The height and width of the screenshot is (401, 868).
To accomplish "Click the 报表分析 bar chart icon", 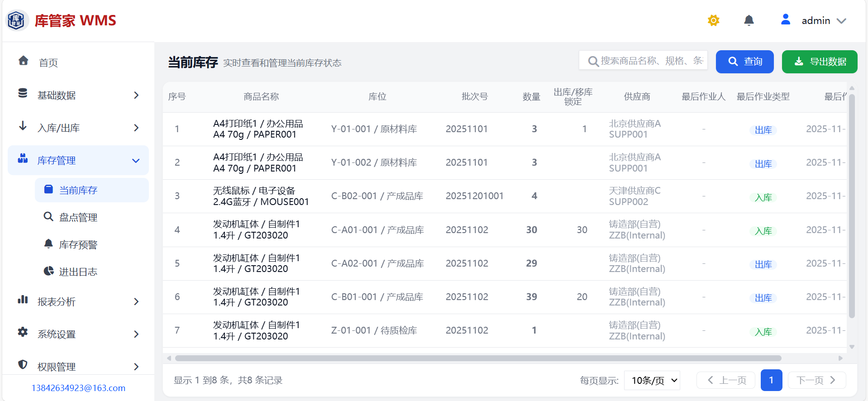I will click(x=23, y=300).
